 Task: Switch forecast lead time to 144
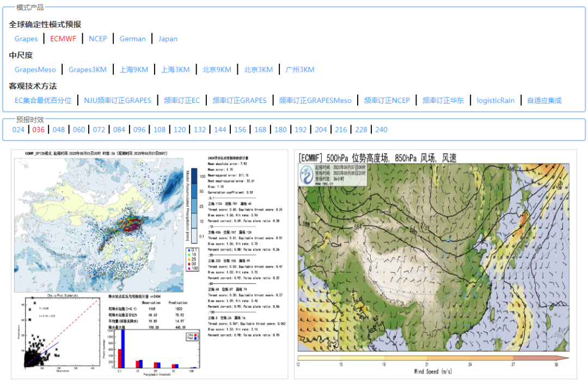[x=220, y=130]
